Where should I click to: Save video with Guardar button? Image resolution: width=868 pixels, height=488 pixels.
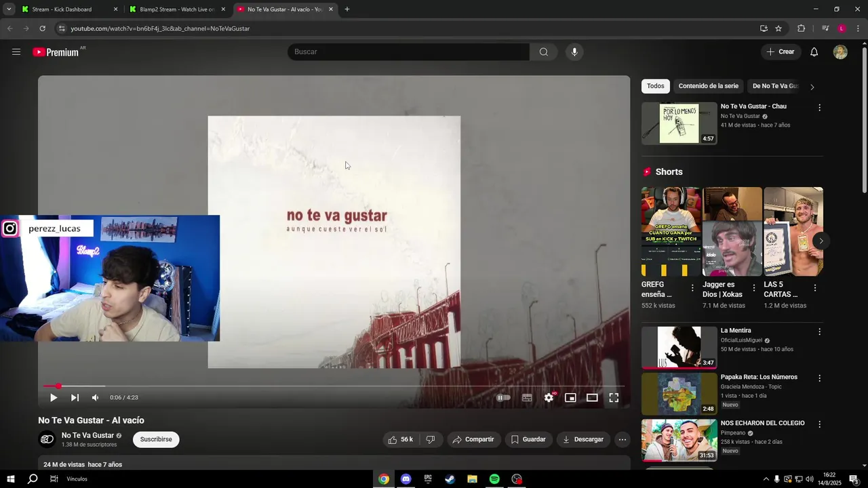(528, 440)
